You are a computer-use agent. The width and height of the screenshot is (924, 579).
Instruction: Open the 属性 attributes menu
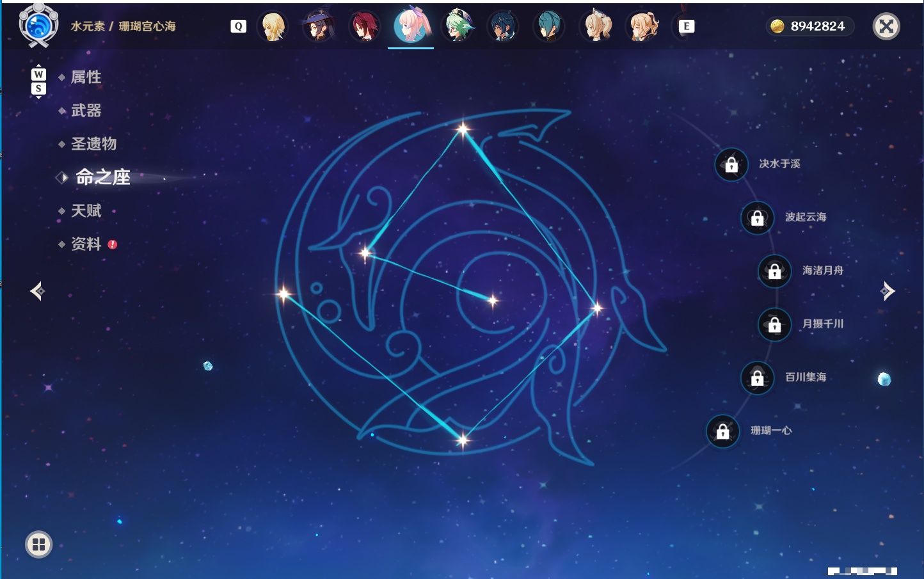pyautogui.click(x=86, y=77)
